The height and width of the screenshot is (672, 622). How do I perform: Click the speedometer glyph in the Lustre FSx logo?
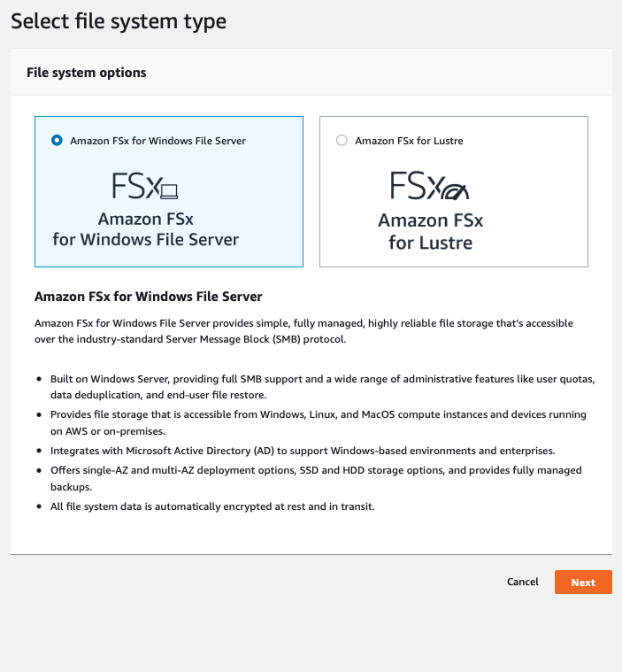point(455,189)
